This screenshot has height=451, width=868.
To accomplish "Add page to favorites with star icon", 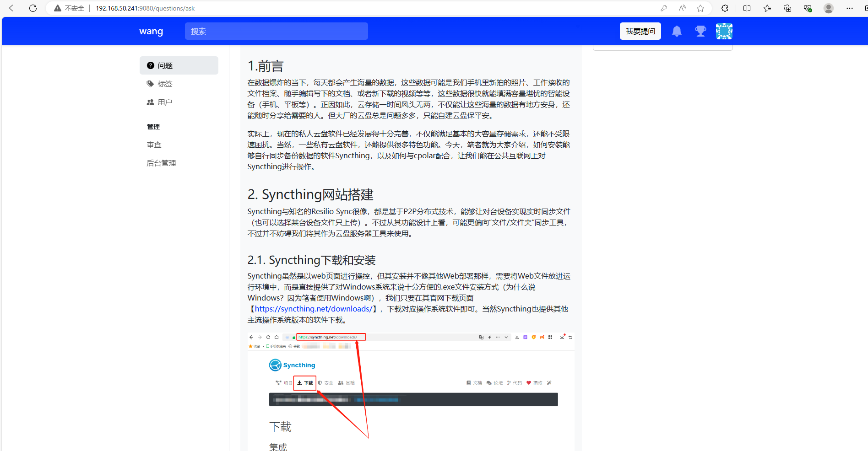I will click(x=700, y=8).
